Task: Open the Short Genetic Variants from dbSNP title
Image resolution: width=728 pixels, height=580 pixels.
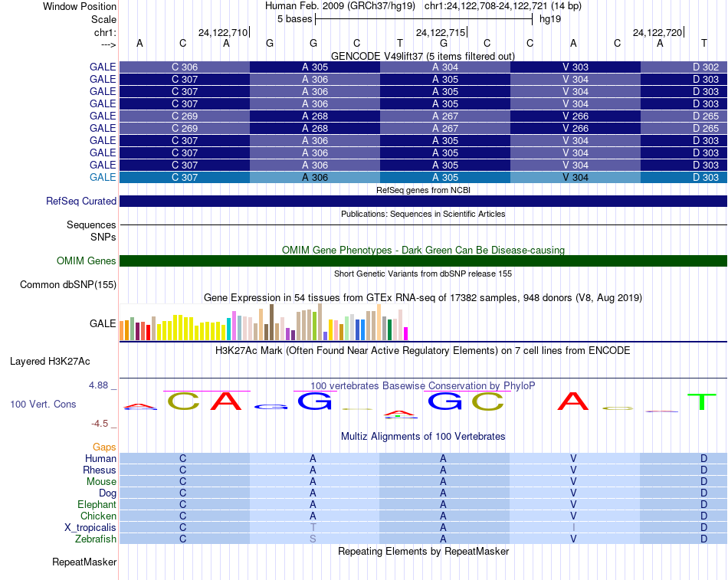Action: tap(423, 274)
